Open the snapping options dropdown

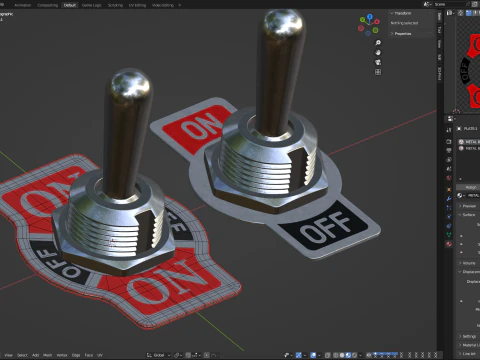(197, 355)
